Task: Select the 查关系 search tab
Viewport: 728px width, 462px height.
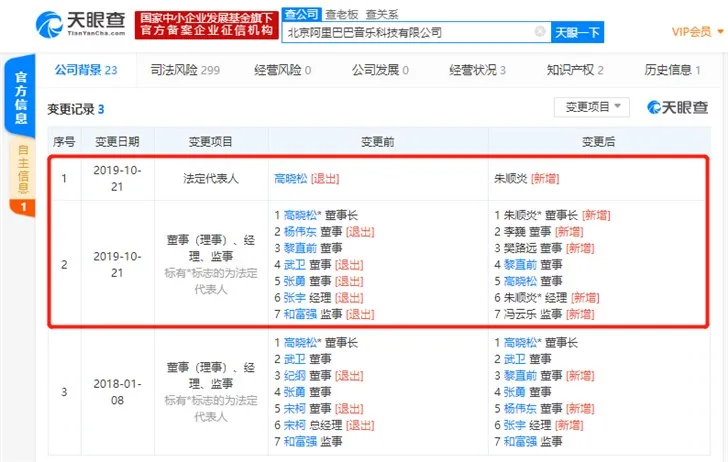Action: click(382, 14)
